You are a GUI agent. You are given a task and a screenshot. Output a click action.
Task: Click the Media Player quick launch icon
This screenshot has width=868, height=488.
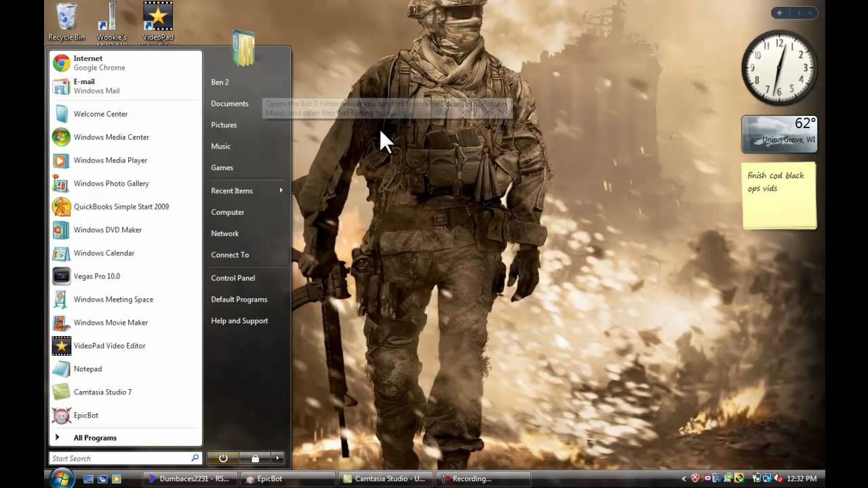coord(116,479)
